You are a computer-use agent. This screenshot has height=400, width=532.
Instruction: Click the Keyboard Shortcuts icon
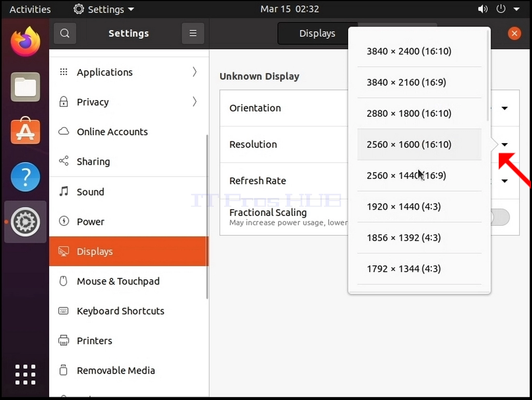click(x=64, y=311)
